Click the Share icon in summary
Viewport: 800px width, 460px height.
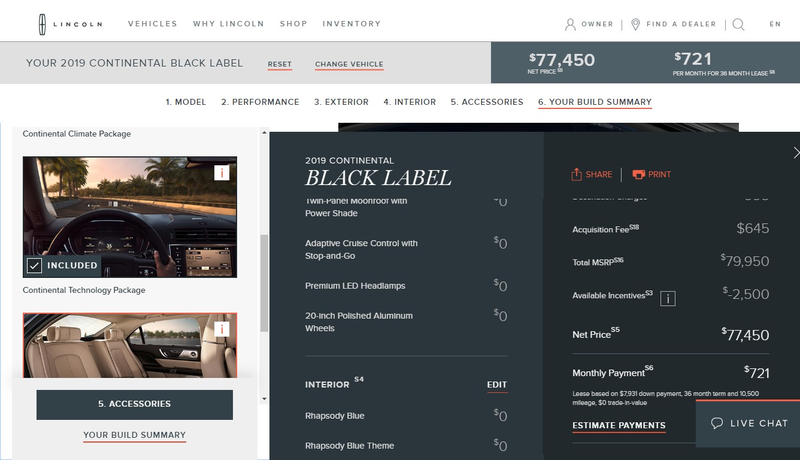tap(576, 174)
